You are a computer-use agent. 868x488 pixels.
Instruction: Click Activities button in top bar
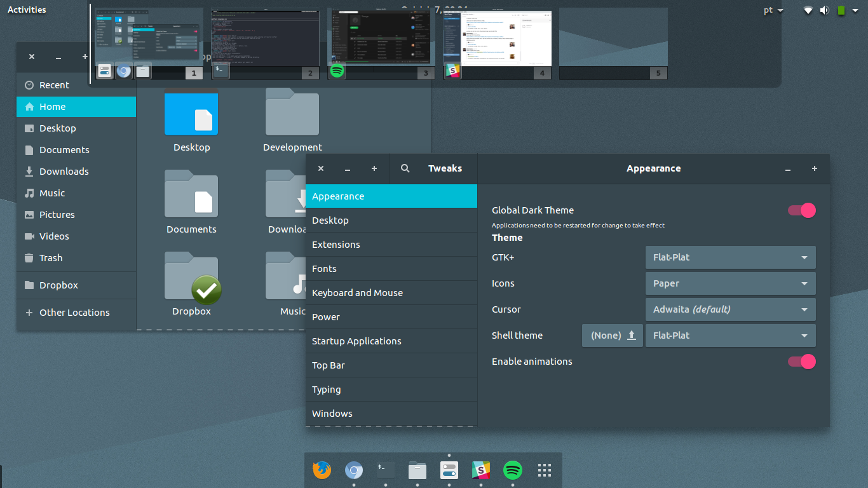(27, 10)
